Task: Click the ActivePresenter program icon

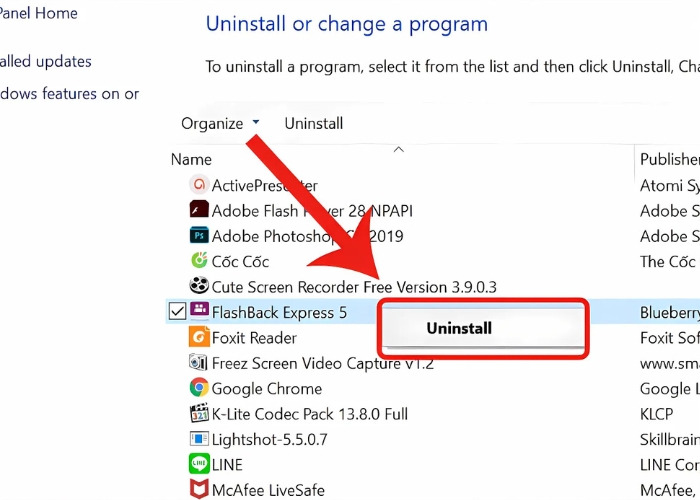Action: pos(198,185)
